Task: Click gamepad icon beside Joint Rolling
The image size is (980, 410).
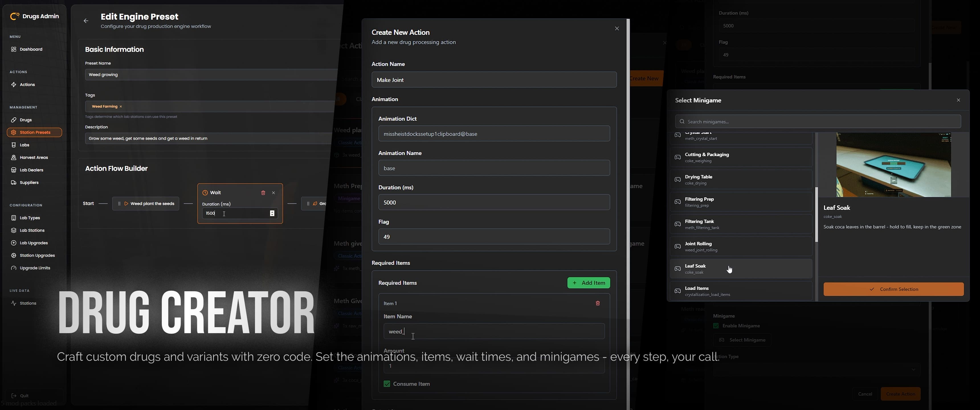Action: pyautogui.click(x=677, y=247)
